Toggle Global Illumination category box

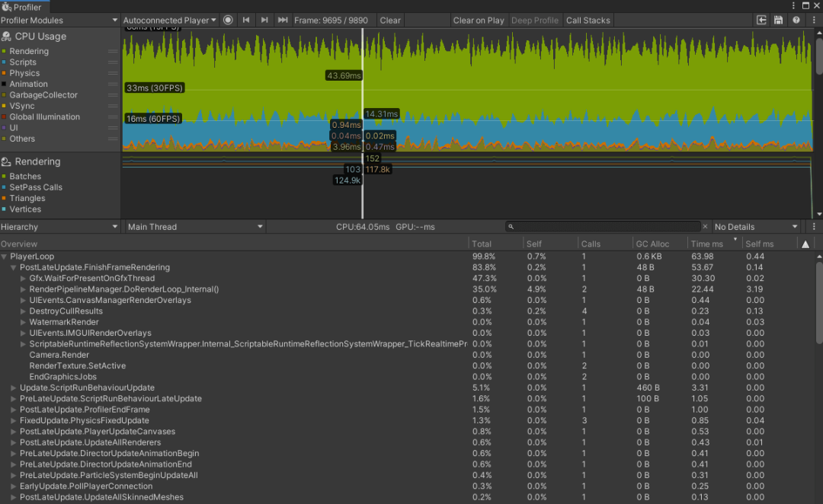5,117
